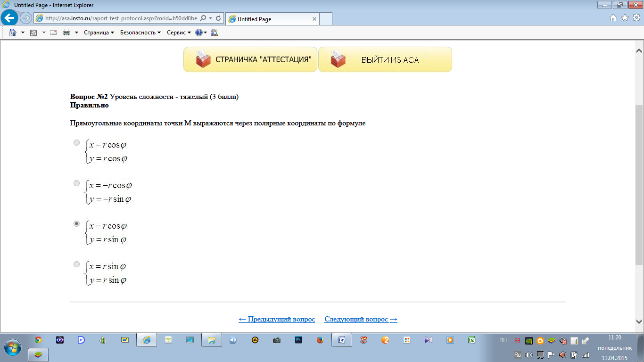
Task: Click ВЫЙТИ ИЗ АСА button
Action: 385,59
